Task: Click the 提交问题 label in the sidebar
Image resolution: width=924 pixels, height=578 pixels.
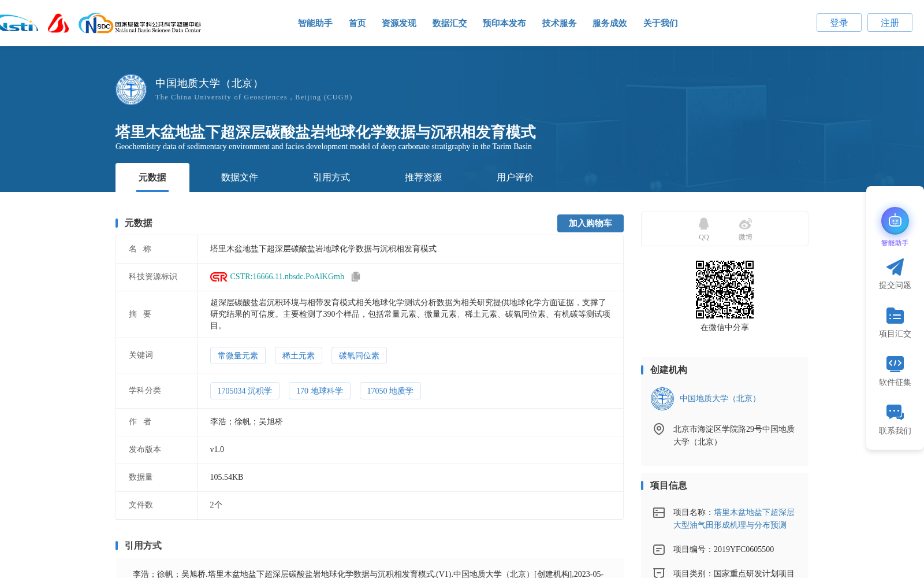Action: pos(895,286)
